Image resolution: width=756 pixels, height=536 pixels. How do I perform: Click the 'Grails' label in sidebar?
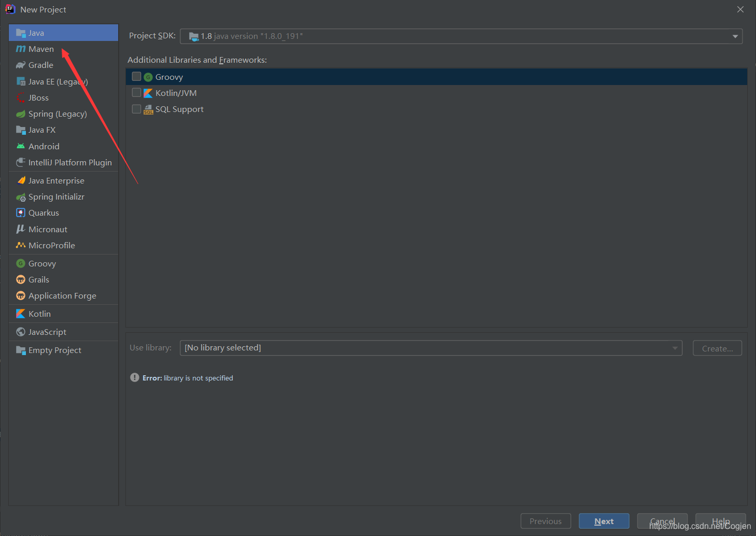click(39, 280)
